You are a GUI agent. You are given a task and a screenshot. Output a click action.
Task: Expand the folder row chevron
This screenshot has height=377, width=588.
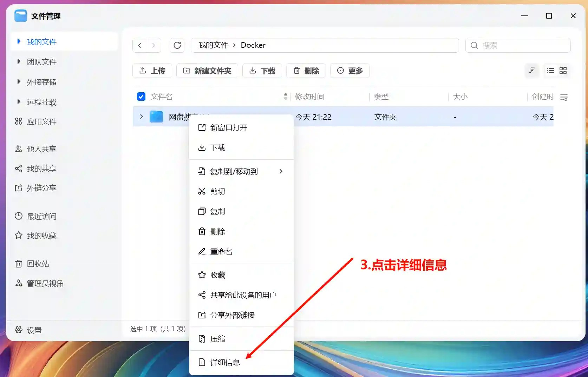click(142, 117)
